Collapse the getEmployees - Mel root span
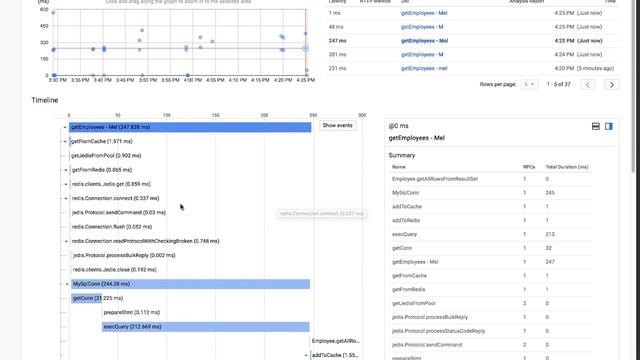 pyautogui.click(x=64, y=127)
